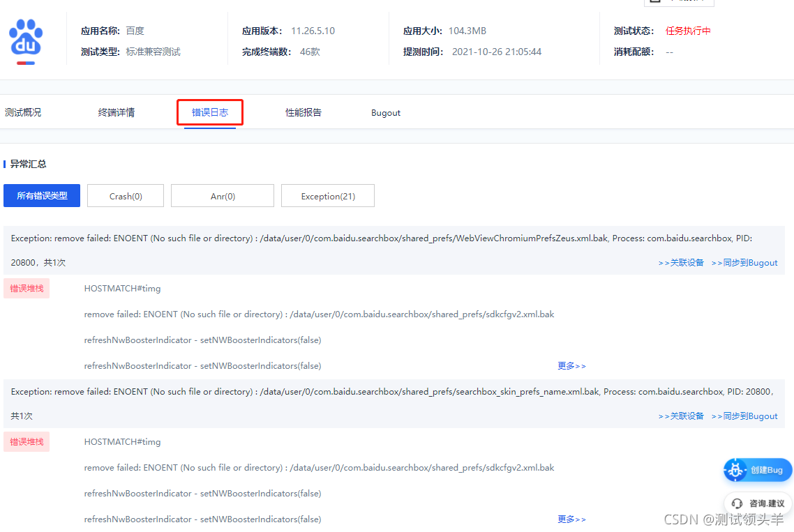Viewport: 794px width, 532px height.
Task: Click the 46款 completed terminals value
Action: point(310,52)
